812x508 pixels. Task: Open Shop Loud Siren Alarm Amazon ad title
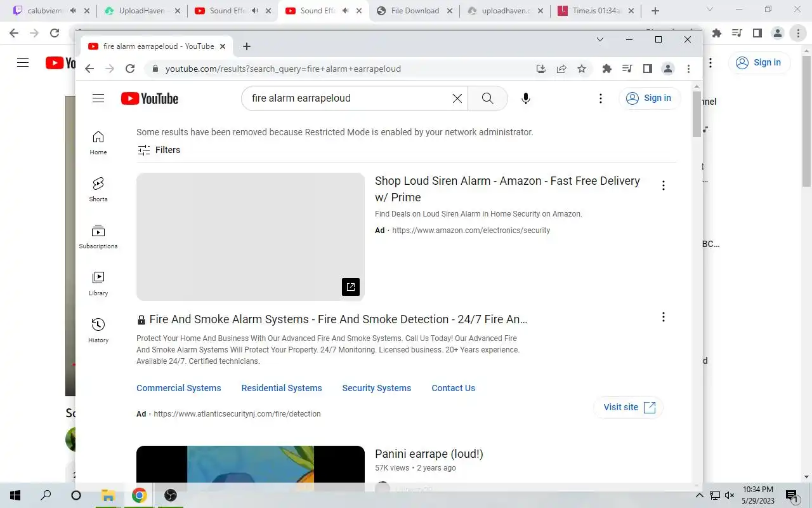tap(507, 189)
